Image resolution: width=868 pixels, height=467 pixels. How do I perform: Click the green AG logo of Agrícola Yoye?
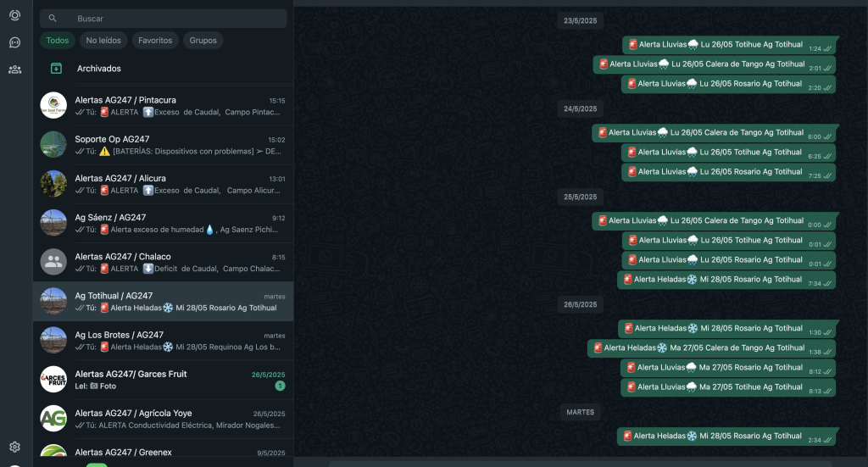pyautogui.click(x=53, y=418)
